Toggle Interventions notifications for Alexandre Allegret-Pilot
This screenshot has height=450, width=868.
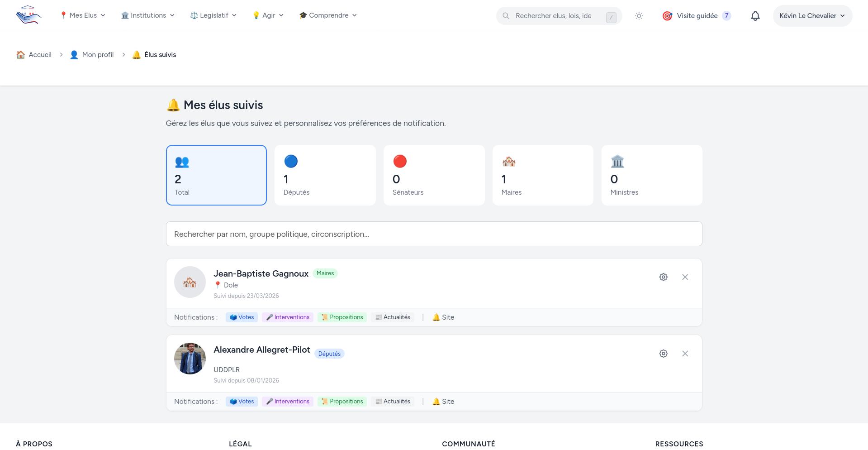tap(288, 402)
